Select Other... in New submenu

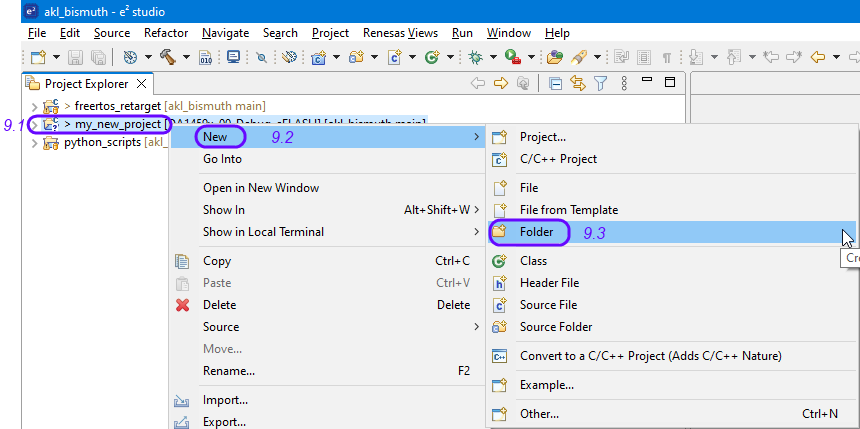pyautogui.click(x=671, y=414)
